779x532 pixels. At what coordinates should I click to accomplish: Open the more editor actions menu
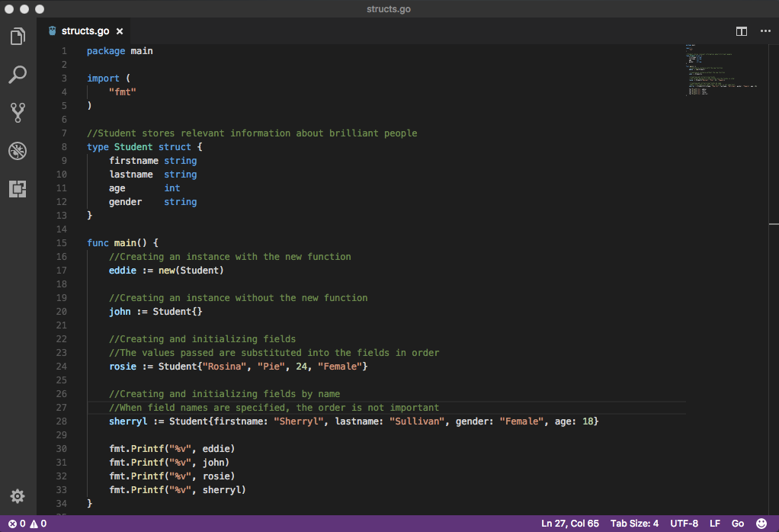pyautogui.click(x=766, y=31)
